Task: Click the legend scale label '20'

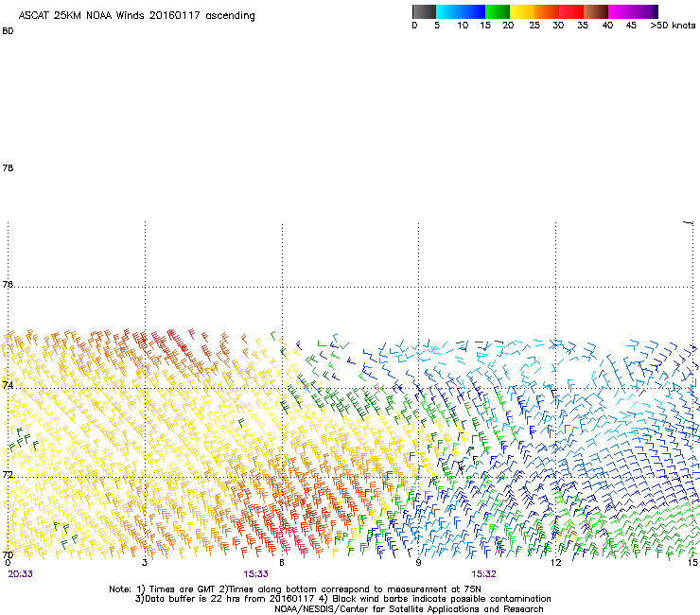Action: pyautogui.click(x=508, y=26)
